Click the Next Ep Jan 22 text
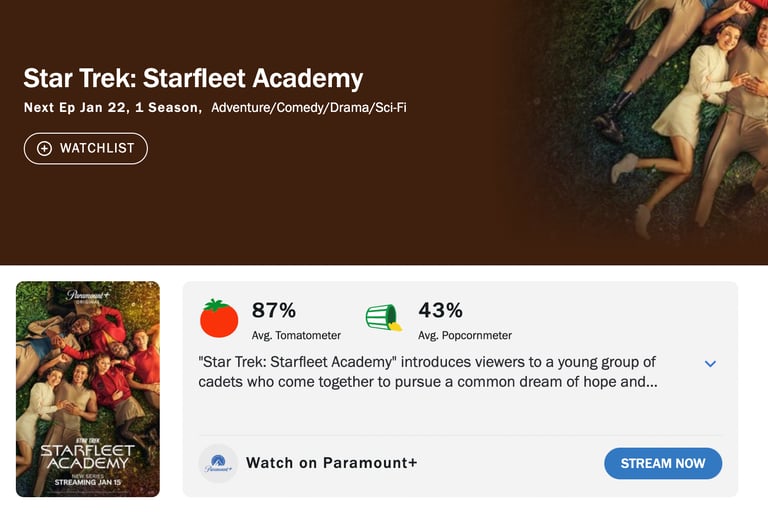Screen dimensions: 768x512 (83, 108)
